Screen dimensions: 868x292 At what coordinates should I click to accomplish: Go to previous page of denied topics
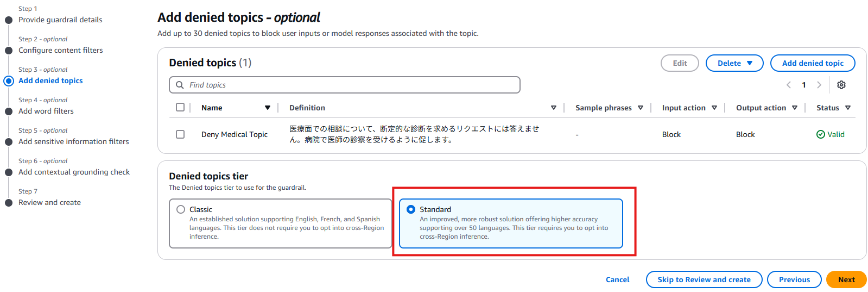(789, 85)
